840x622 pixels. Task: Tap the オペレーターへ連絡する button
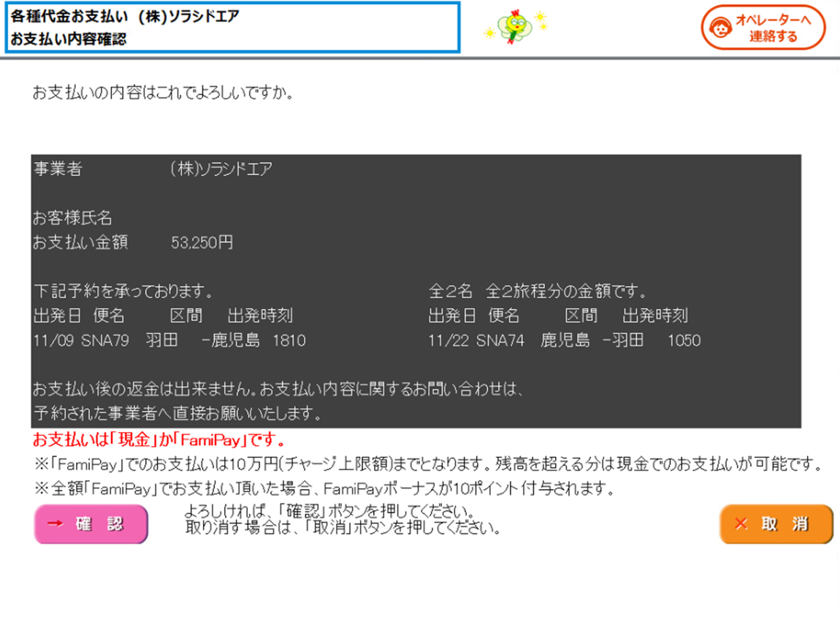[763, 28]
